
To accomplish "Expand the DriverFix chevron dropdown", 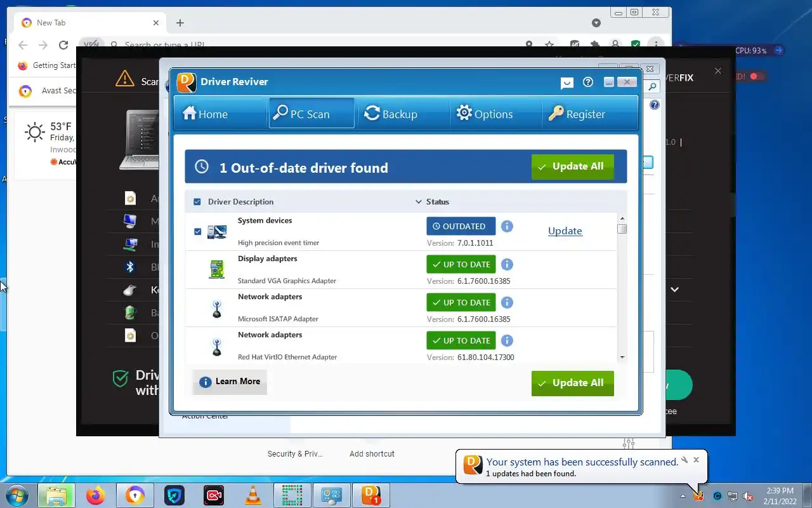I will [674, 290].
